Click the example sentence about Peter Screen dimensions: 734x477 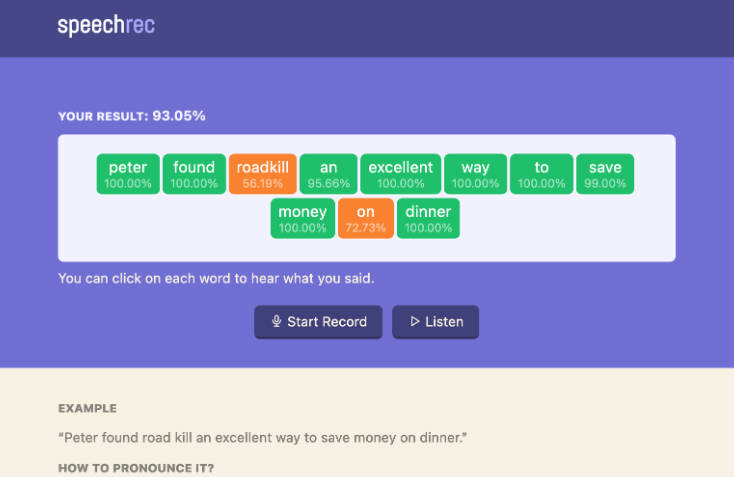[262, 438]
